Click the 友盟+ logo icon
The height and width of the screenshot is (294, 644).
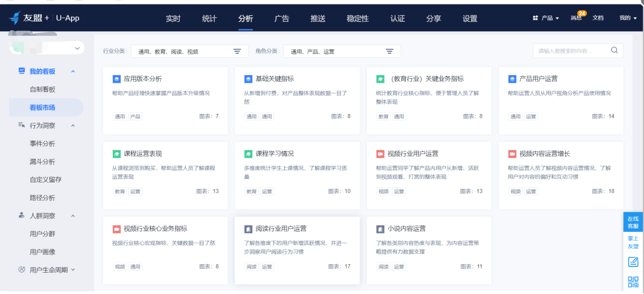(15, 18)
